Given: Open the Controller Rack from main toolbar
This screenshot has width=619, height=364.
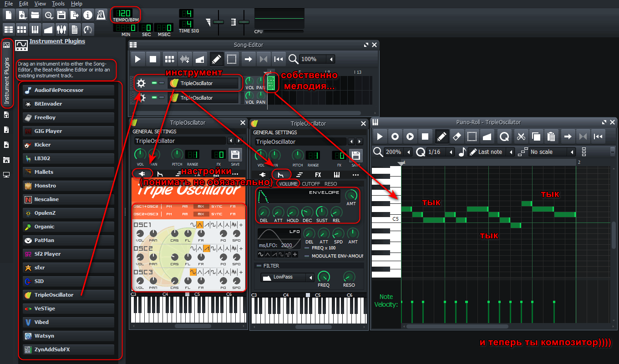Looking at the screenshot, I should 88,30.
